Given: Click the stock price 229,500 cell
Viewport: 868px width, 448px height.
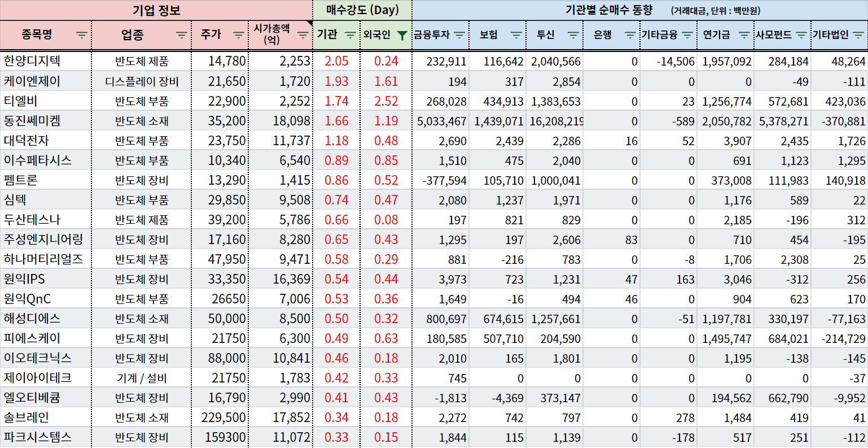Looking at the screenshot, I should [220, 417].
